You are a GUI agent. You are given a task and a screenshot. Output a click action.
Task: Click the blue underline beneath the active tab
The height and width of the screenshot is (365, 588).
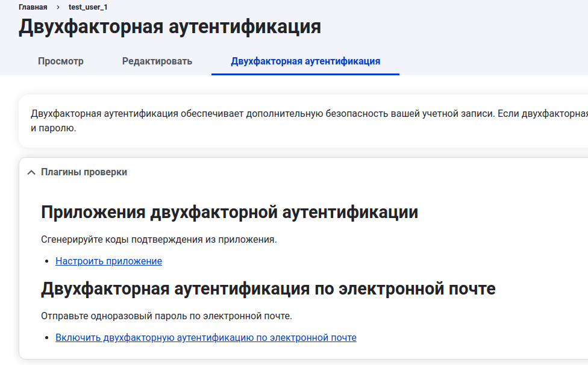pos(305,74)
